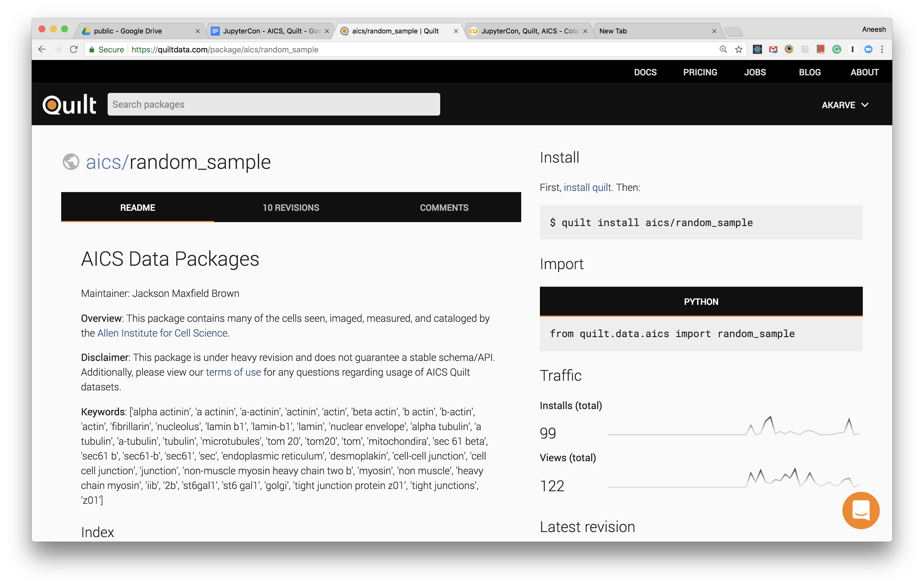This screenshot has width=924, height=587.
Task: Click the browser forward arrow
Action: point(58,50)
